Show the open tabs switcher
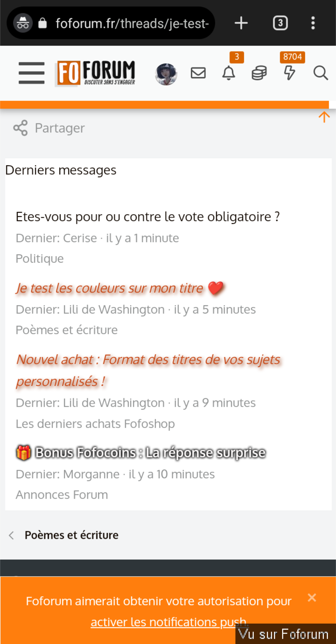The image size is (336, 644). (x=280, y=23)
